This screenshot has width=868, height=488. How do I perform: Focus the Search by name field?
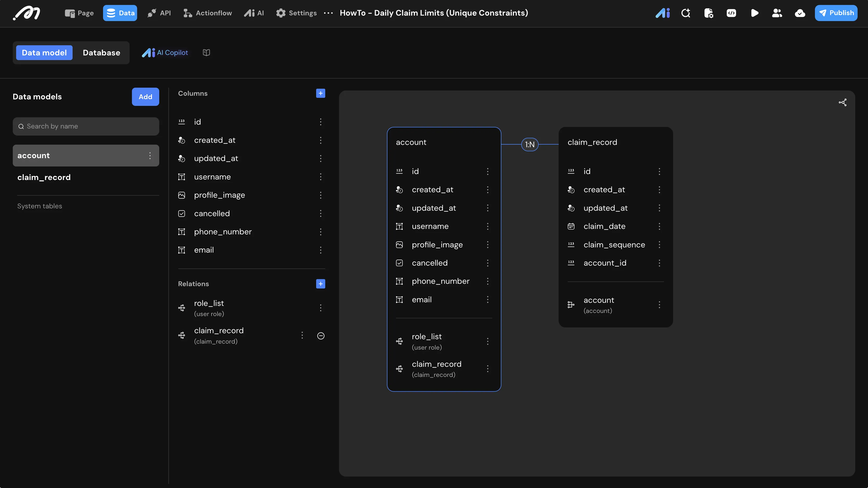click(x=86, y=127)
